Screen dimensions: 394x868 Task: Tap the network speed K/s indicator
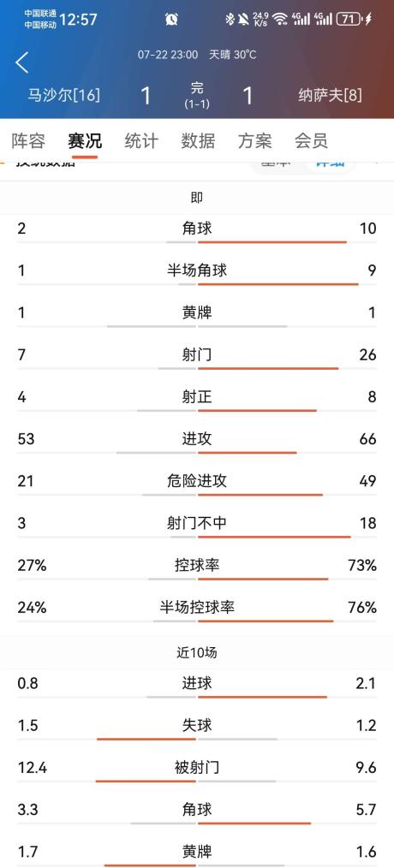pos(261,20)
